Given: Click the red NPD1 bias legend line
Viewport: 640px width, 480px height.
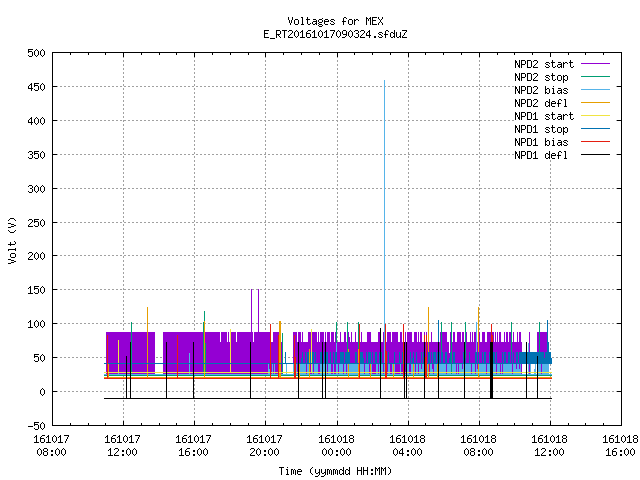Looking at the screenshot, I should (x=595, y=142).
